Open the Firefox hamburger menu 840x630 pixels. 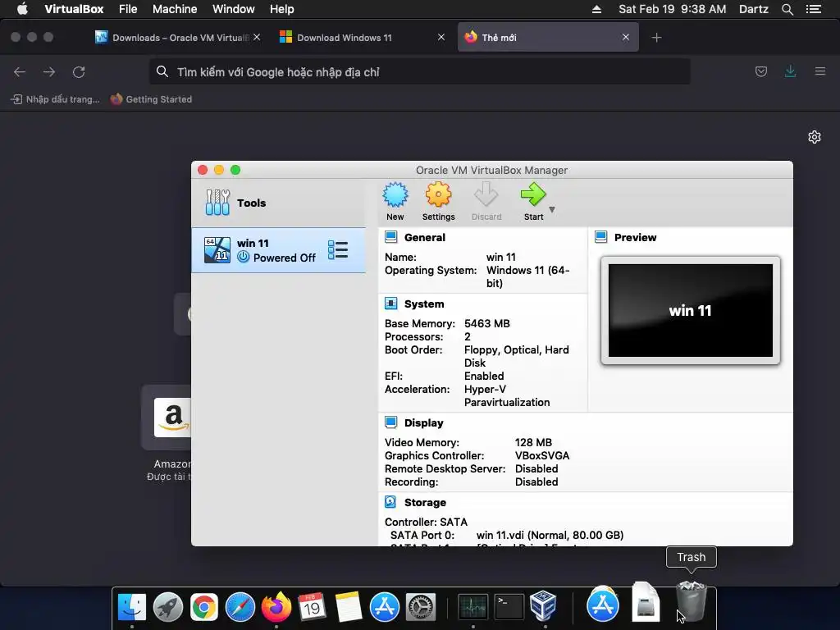click(820, 71)
